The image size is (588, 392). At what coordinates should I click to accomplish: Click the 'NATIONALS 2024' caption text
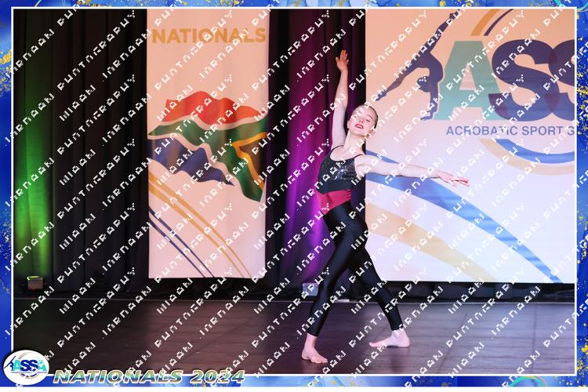click(x=149, y=376)
